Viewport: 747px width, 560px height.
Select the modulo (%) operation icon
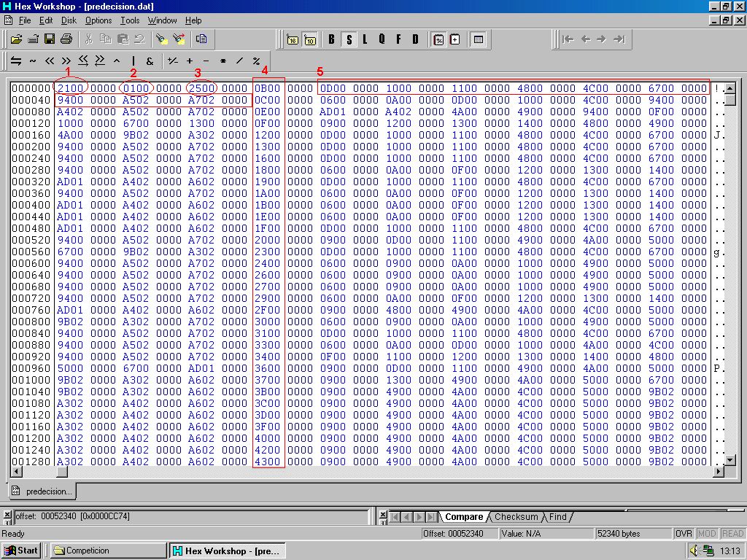(256, 61)
